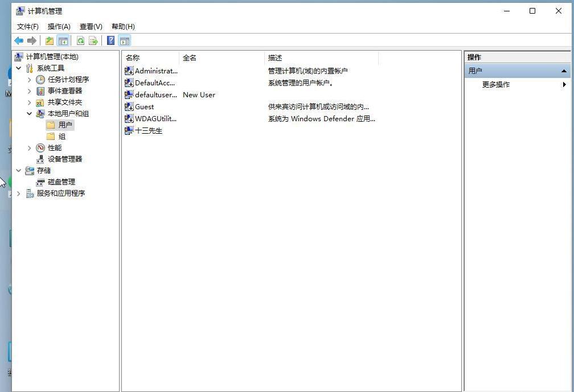The image size is (574, 392).
Task: Click the Back navigation arrow on toolbar
Action: [x=19, y=40]
